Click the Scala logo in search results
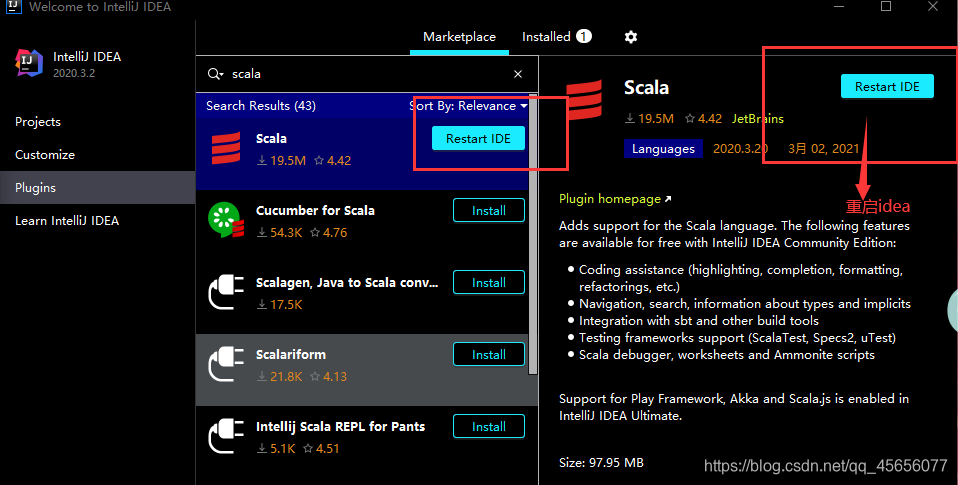Viewport: 958px width, 485px height. point(226,148)
